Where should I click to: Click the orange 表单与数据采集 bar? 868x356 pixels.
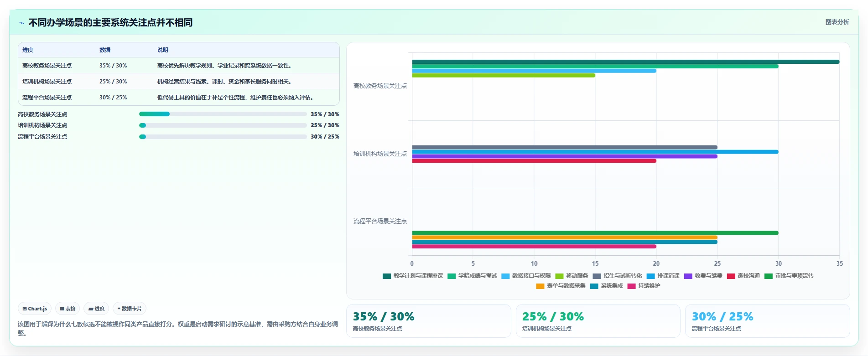(565, 237)
